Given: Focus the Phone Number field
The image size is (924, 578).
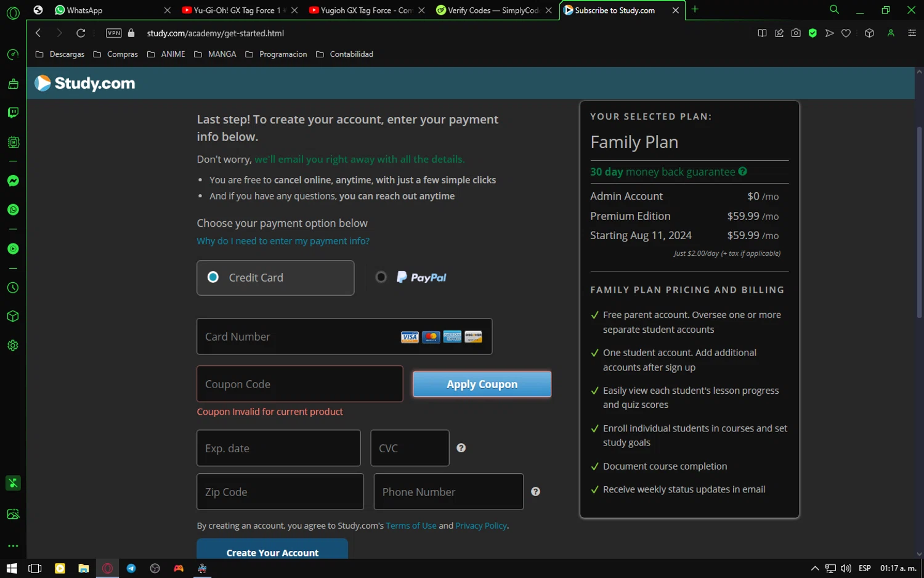Looking at the screenshot, I should [448, 492].
